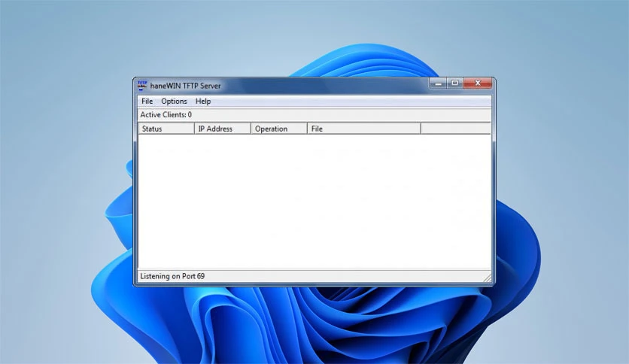Minimize the haneWIN TFTP Server window

click(x=438, y=83)
